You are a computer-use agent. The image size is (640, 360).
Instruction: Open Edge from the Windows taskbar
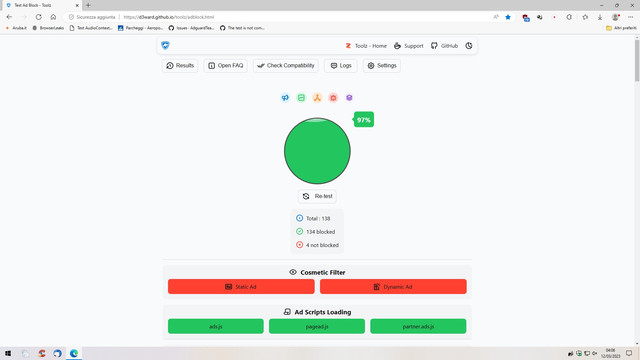[x=74, y=353]
